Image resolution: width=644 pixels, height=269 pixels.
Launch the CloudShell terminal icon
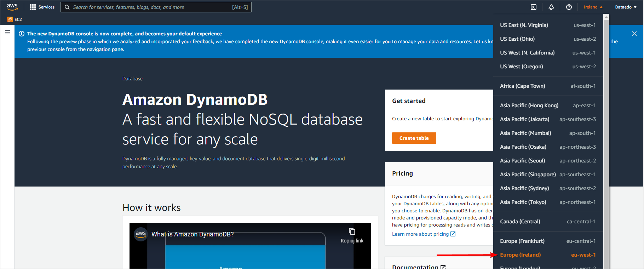pos(534,7)
